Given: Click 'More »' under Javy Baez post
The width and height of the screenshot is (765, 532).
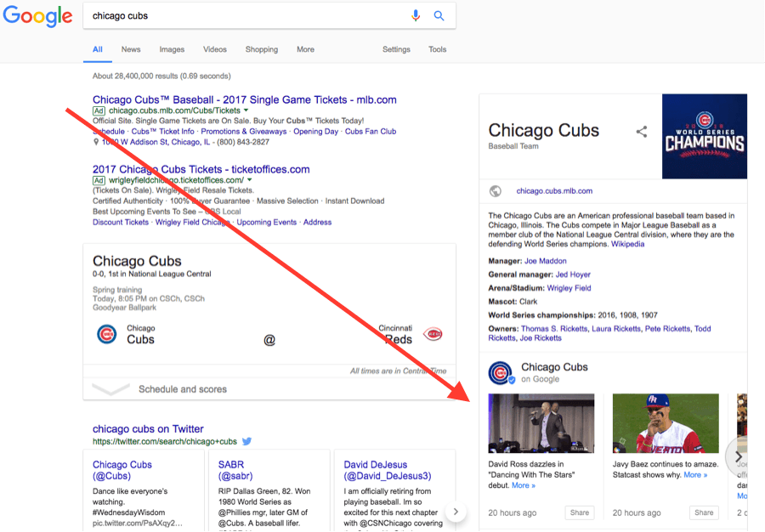Looking at the screenshot, I should click(695, 475).
